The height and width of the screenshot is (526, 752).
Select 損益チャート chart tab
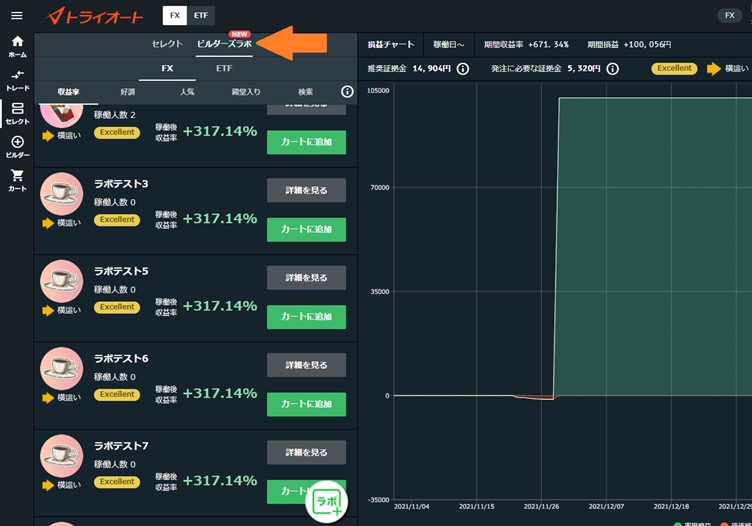(x=391, y=45)
